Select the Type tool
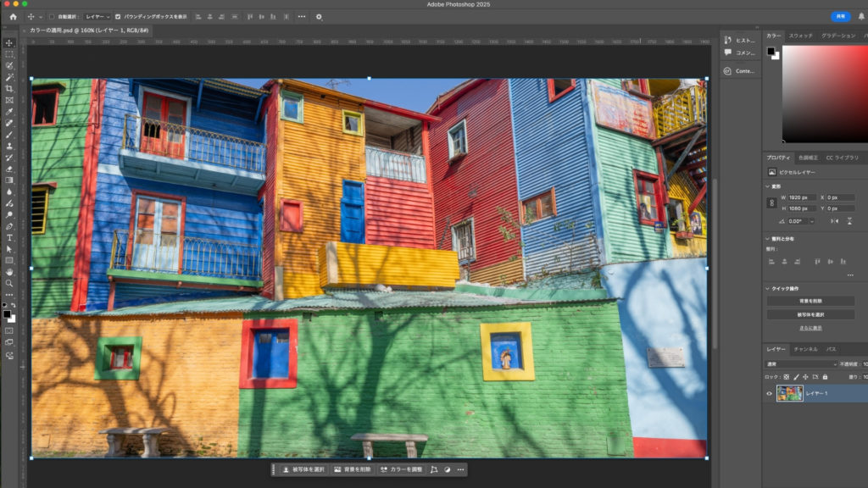This screenshot has height=488, width=868. tap(9, 238)
